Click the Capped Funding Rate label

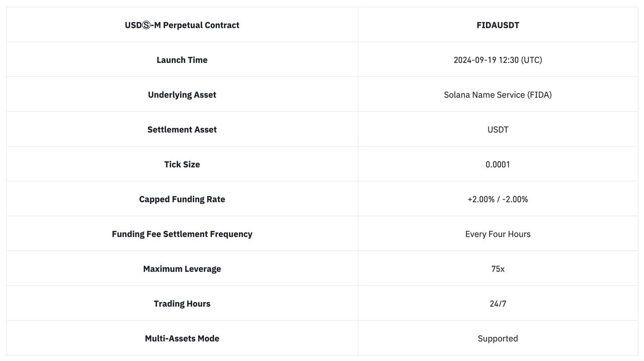(182, 199)
